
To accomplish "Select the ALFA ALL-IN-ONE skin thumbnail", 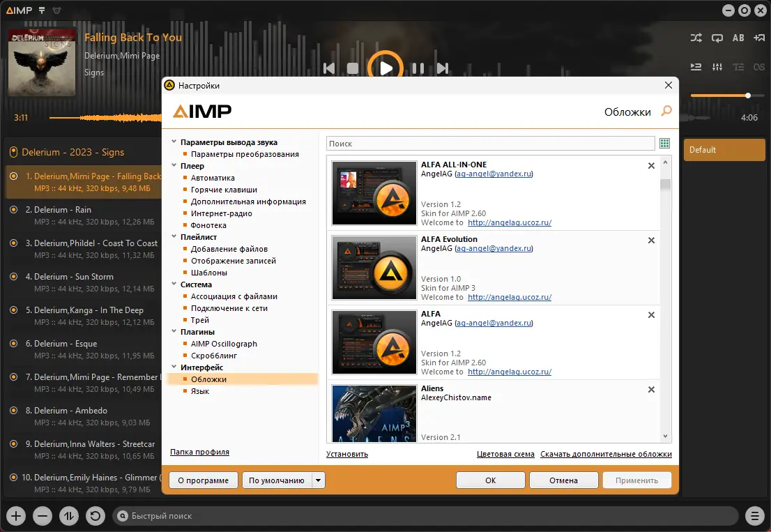I will 374,193.
